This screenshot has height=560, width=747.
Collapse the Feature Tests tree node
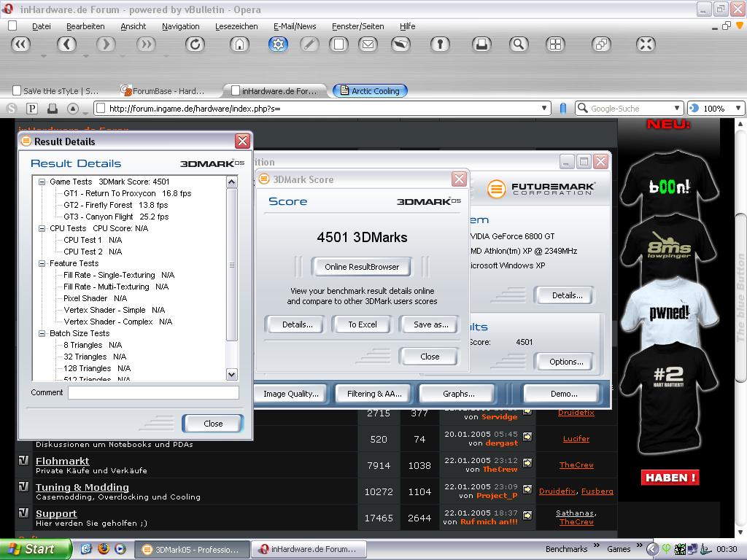[x=42, y=263]
